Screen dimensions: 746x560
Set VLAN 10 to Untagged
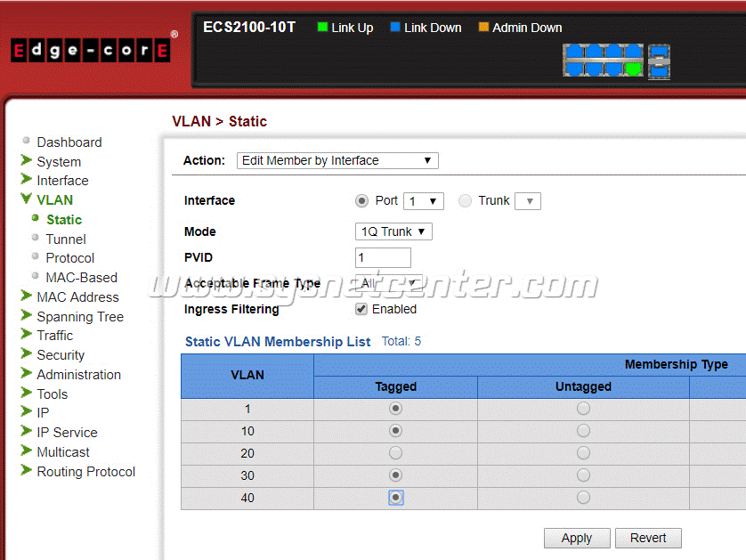[x=583, y=431]
